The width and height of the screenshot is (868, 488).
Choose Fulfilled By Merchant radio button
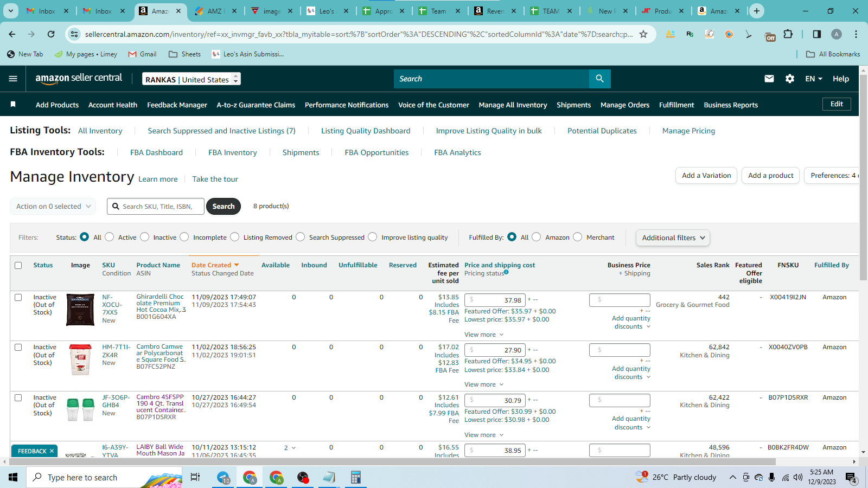pyautogui.click(x=578, y=237)
